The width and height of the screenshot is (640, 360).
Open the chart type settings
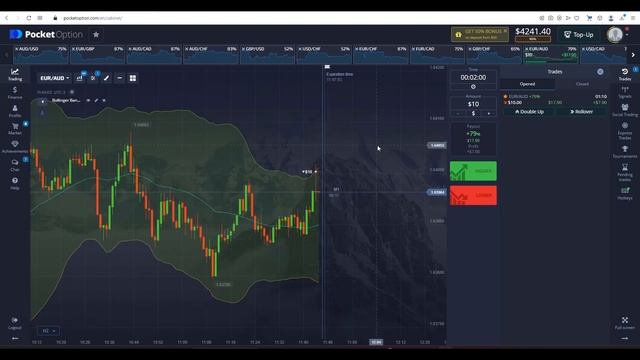[80, 78]
